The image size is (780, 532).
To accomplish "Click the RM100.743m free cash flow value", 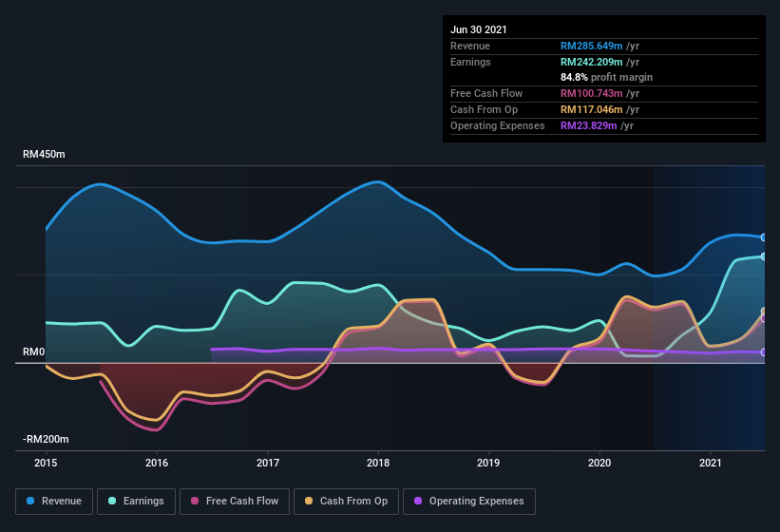I will click(x=591, y=93).
